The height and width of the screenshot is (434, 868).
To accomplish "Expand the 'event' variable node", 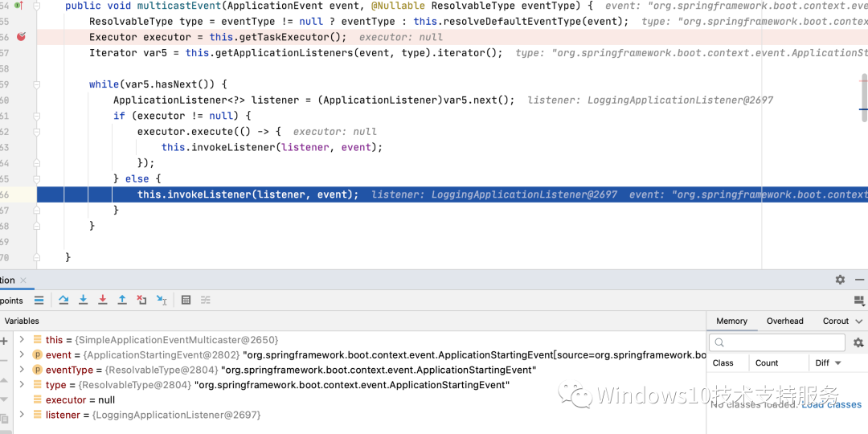I will pos(22,354).
